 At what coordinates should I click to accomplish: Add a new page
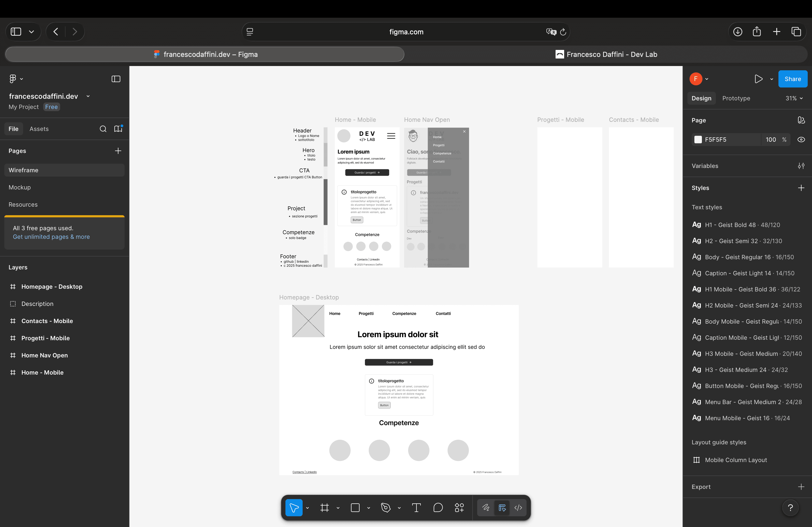pyautogui.click(x=118, y=151)
